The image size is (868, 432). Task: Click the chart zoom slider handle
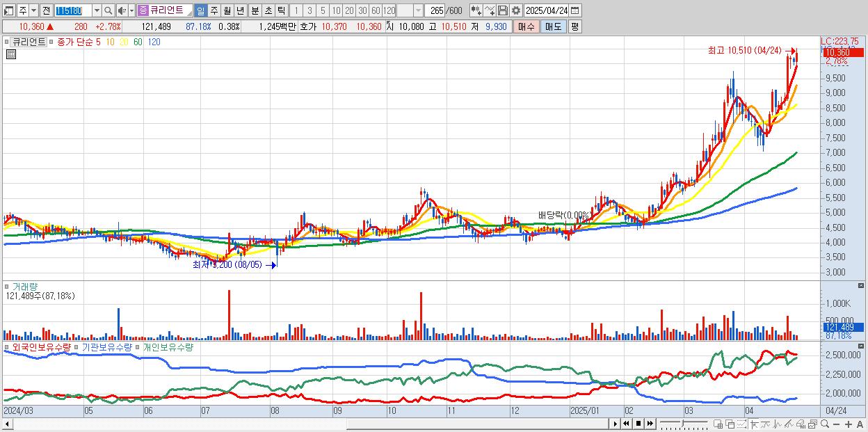click(683, 423)
